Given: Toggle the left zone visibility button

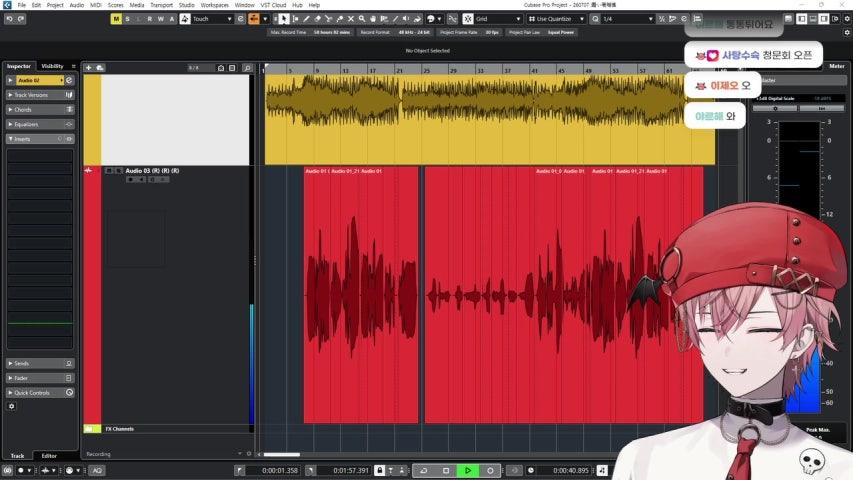Looking at the screenshot, I should tap(802, 19).
